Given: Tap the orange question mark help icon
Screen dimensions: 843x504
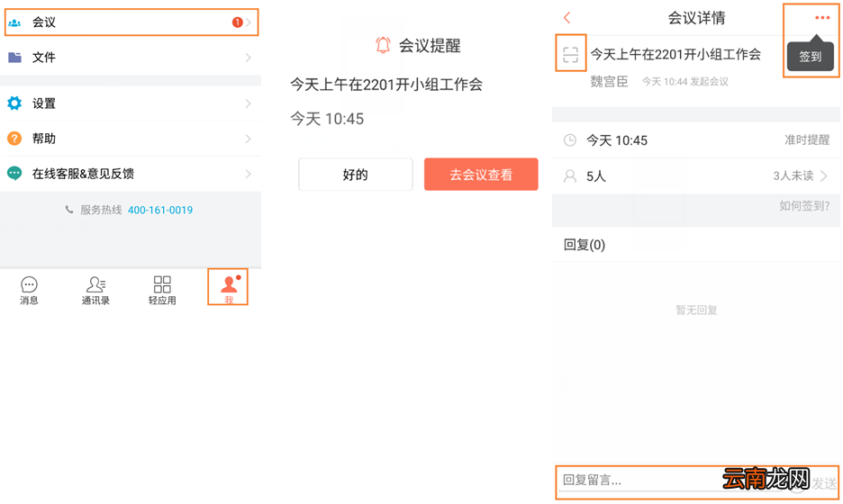Looking at the screenshot, I should click(x=14, y=139).
